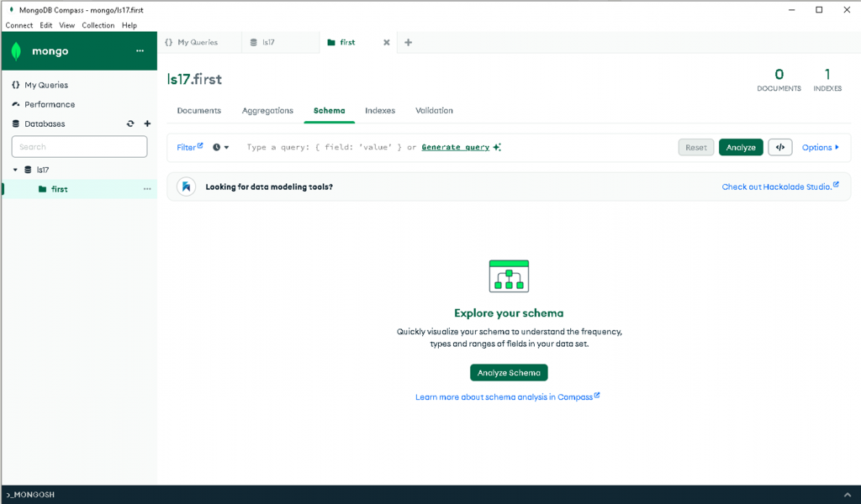Switch to the Indexes tab

(x=380, y=110)
